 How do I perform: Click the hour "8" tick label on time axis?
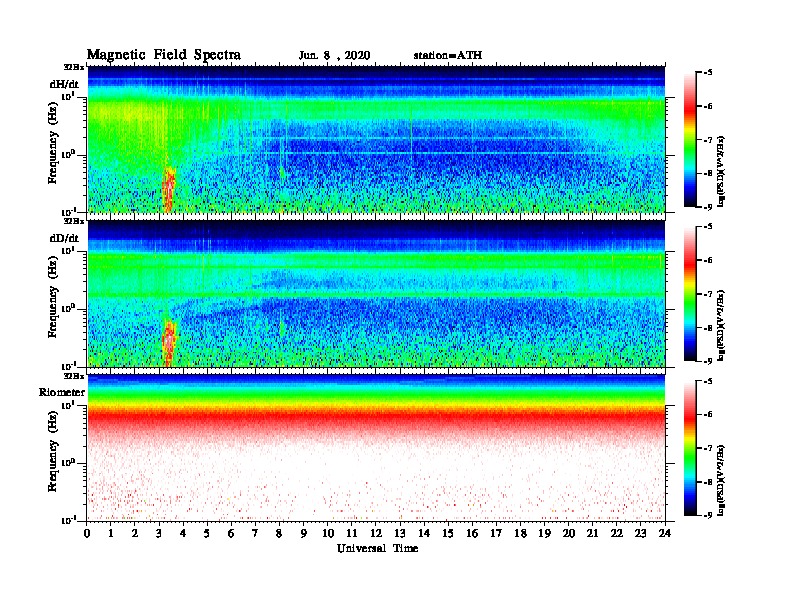click(x=279, y=533)
